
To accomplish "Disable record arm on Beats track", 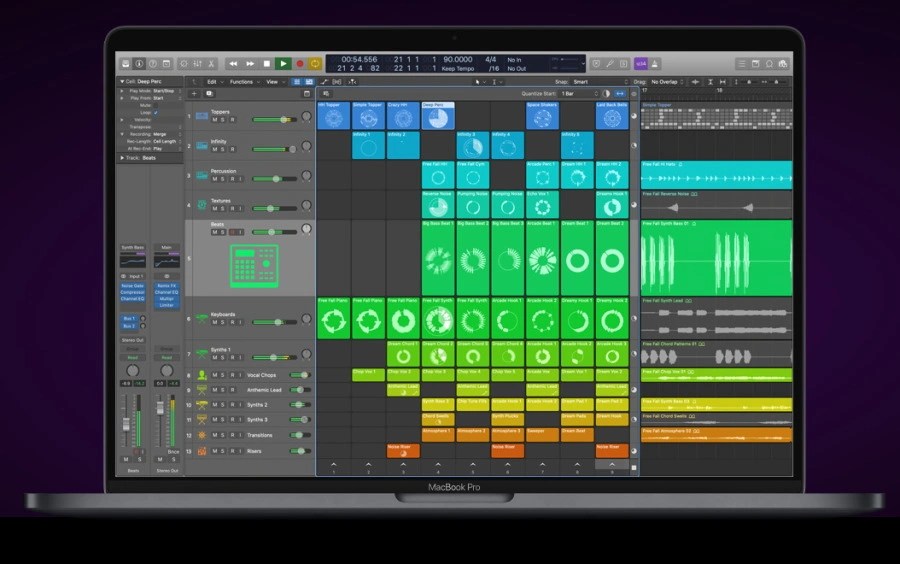I will click(x=232, y=232).
